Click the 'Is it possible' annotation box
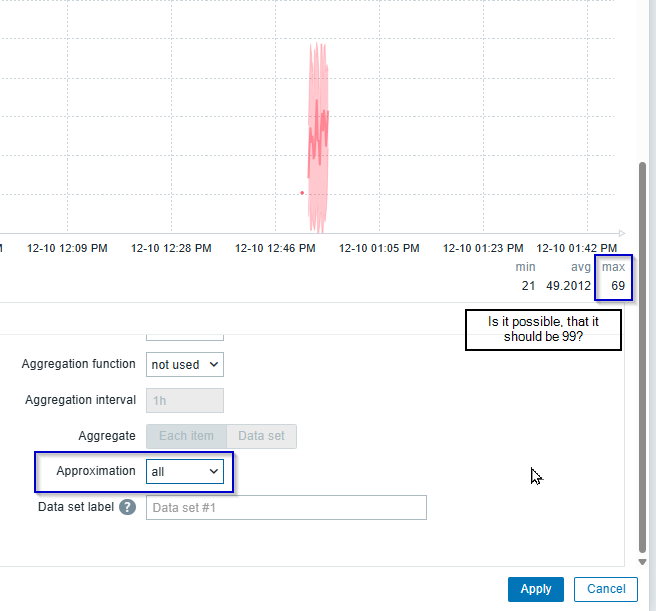Screen dimensions: 656x611 point(543,330)
